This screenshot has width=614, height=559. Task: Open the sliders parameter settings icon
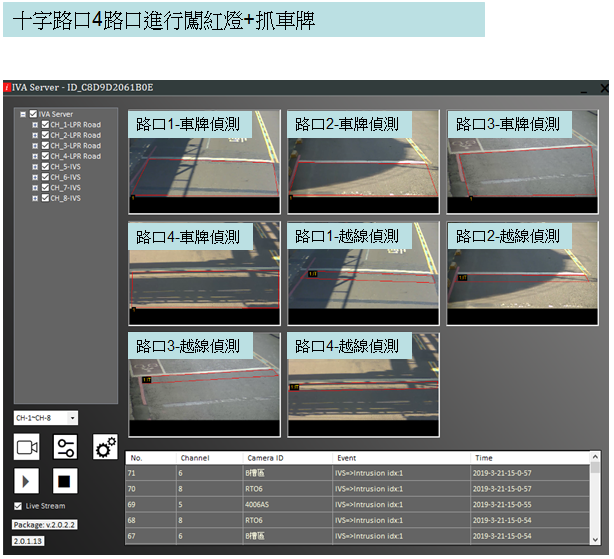[x=65, y=447]
